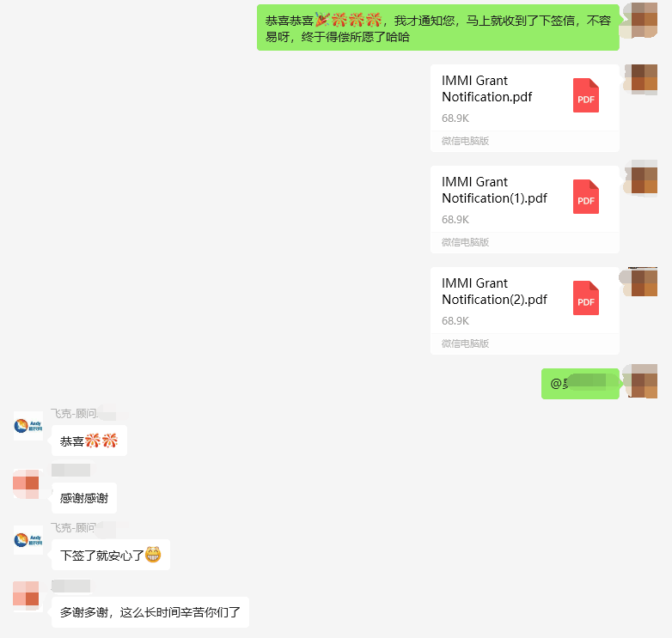Viewport: 672px width, 638px height.
Task: Click the sender avatar next to IMMI Grant Notification(2).pdf
Action: click(640, 283)
